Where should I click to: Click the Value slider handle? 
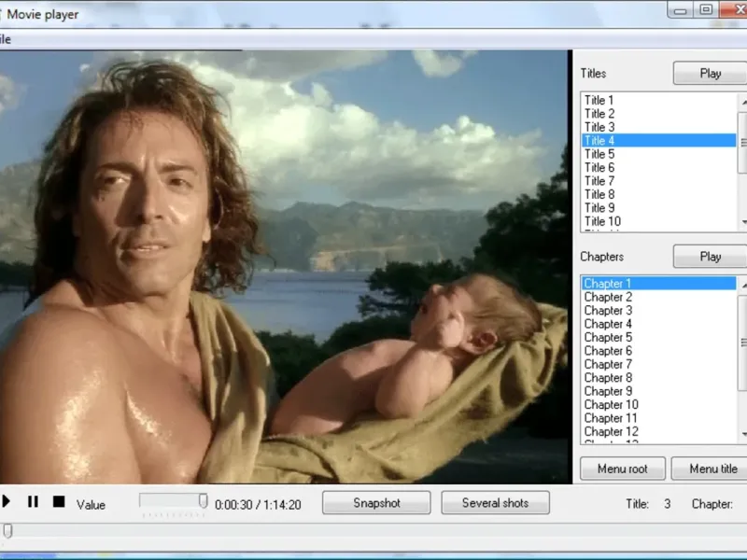203,501
